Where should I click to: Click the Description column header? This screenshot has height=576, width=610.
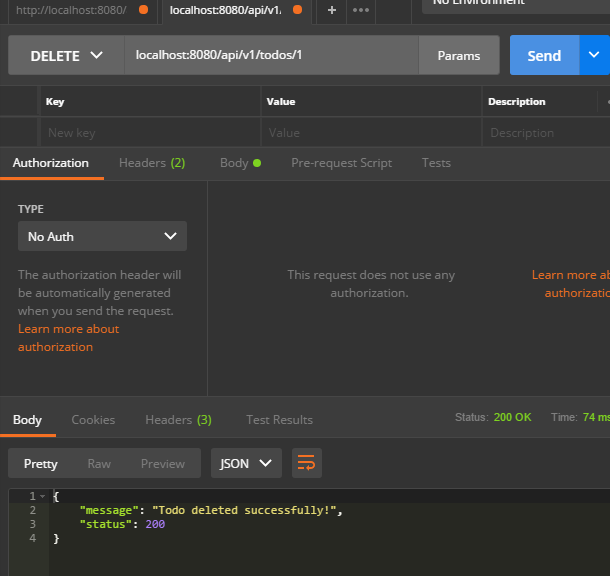click(x=517, y=102)
